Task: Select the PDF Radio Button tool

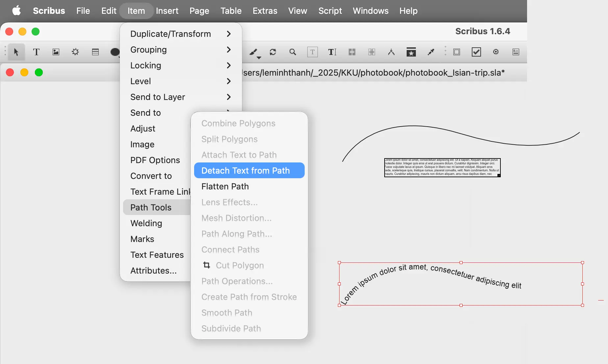Action: [x=496, y=52]
